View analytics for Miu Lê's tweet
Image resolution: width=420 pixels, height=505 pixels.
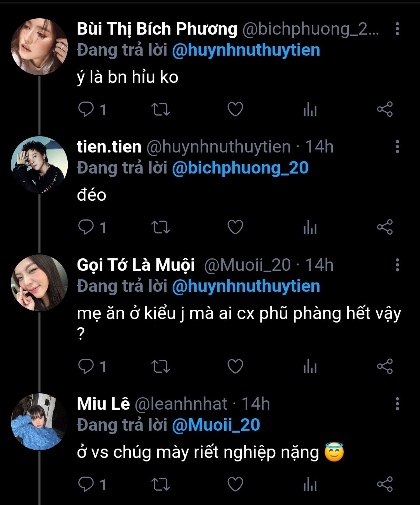click(x=310, y=484)
